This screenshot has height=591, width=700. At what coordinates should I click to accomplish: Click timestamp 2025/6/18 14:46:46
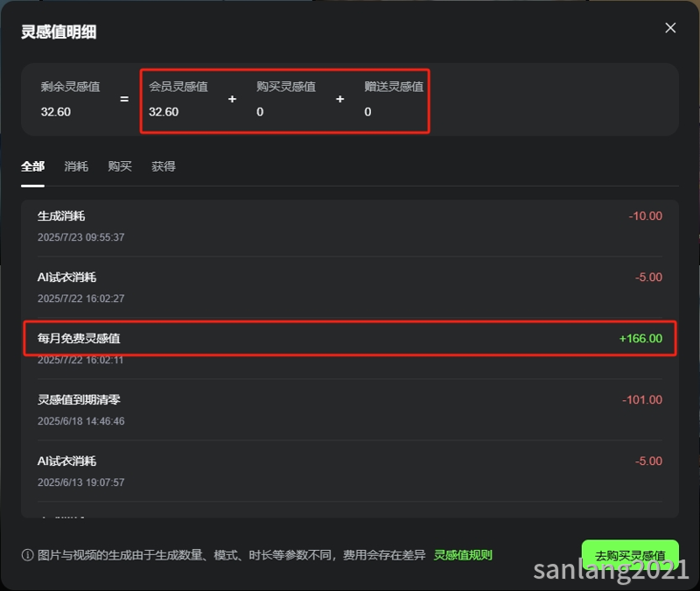80,421
